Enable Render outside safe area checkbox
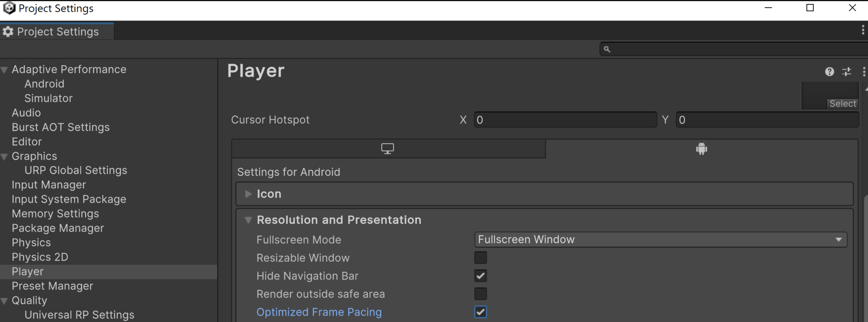Viewport: 868px width, 322px height. click(x=480, y=293)
